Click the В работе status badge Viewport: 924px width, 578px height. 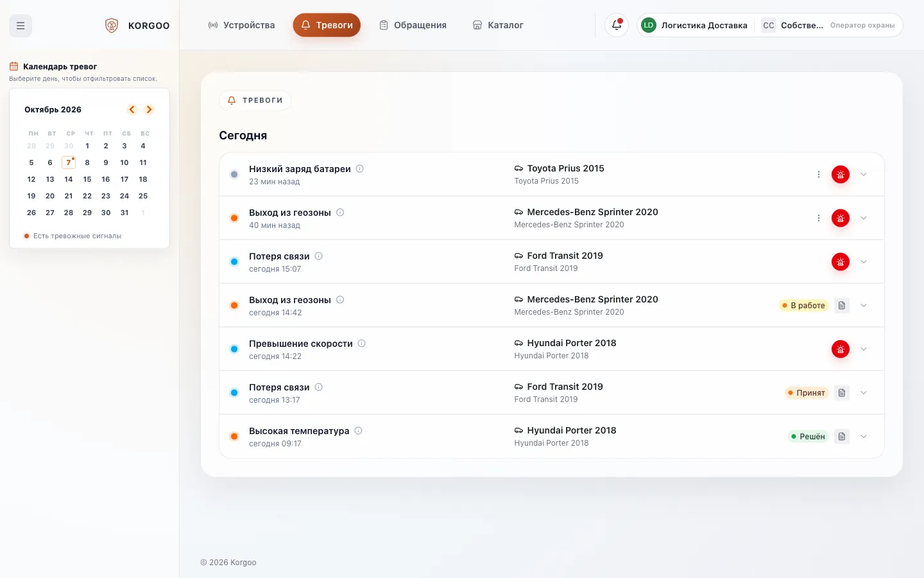coord(803,306)
